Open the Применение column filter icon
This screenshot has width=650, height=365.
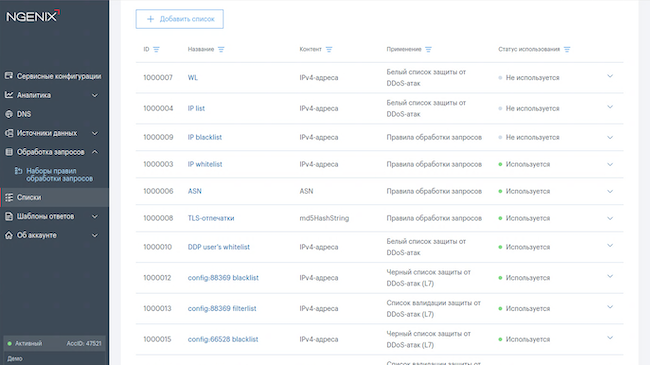tap(428, 49)
